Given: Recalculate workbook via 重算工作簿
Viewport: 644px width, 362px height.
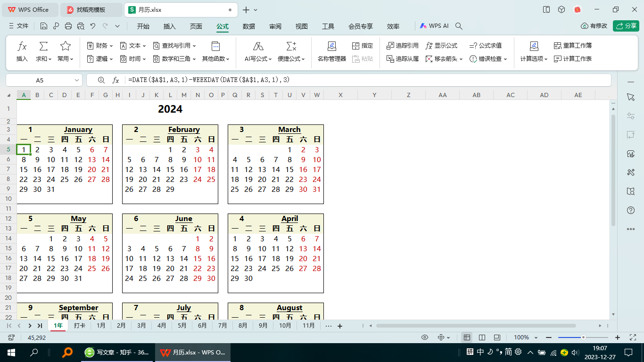Looking at the screenshot, I should tap(573, 46).
